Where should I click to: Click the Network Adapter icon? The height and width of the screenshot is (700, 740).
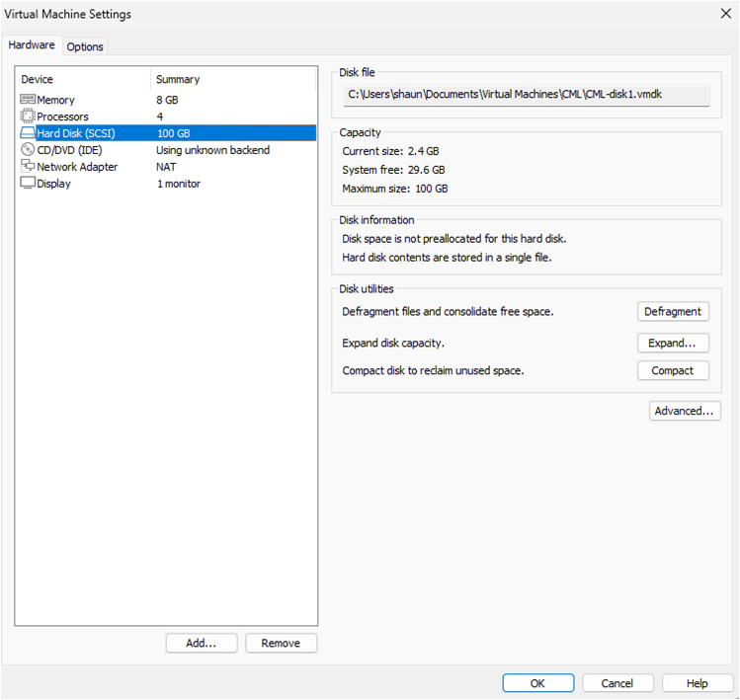point(28,167)
